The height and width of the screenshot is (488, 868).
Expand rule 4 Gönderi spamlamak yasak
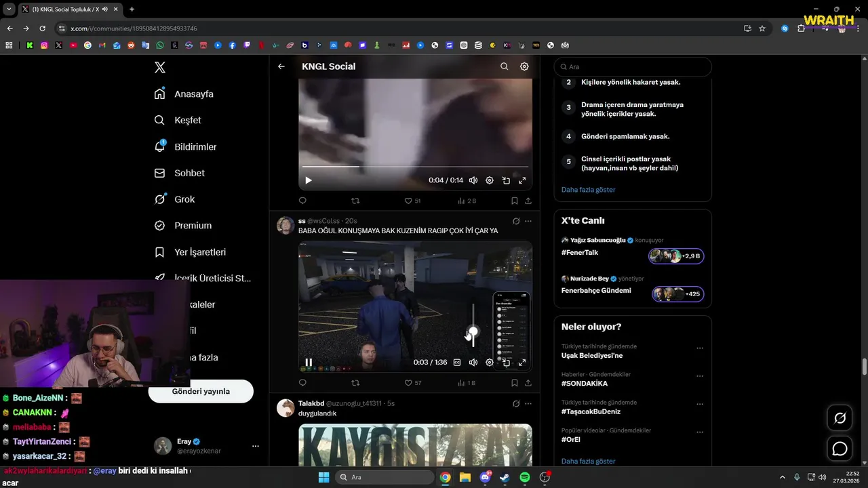pyautogui.click(x=625, y=136)
